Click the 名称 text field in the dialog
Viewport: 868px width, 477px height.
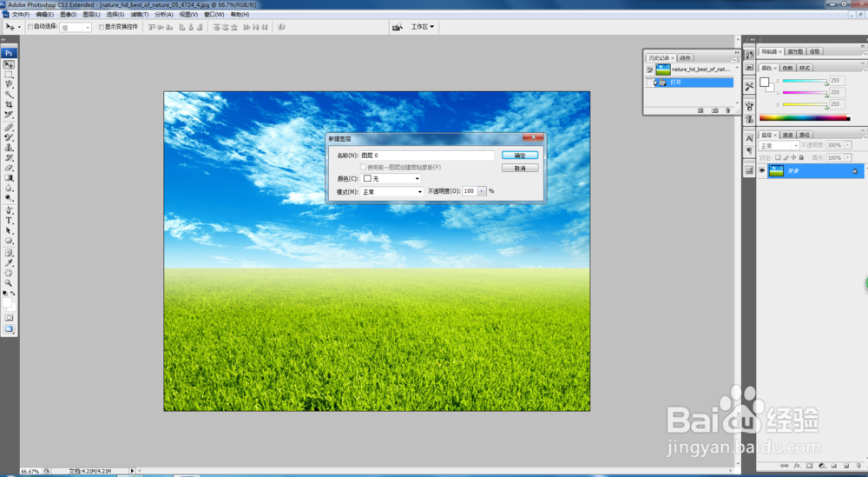point(427,156)
